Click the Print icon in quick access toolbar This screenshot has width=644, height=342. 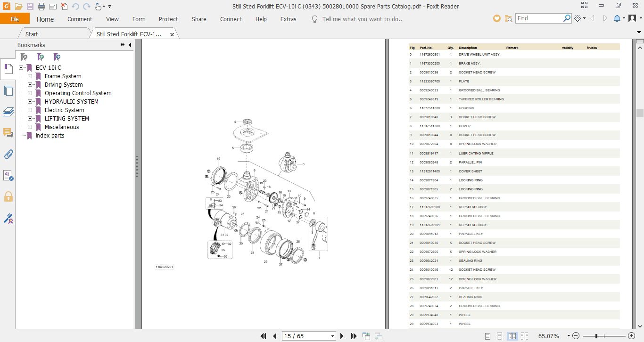[x=41, y=7]
